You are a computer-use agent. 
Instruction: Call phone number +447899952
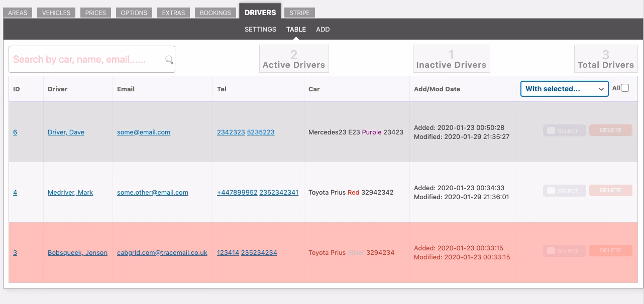pos(237,192)
